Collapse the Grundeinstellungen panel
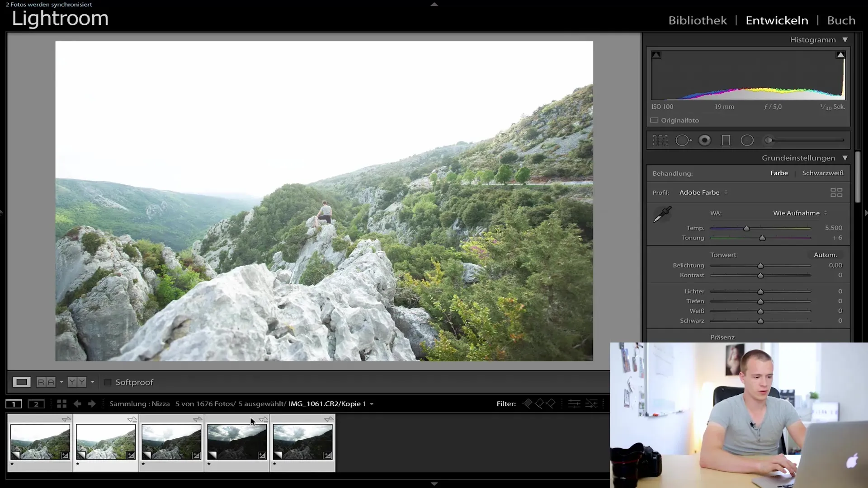Screen dimensions: 868x488 click(844, 158)
